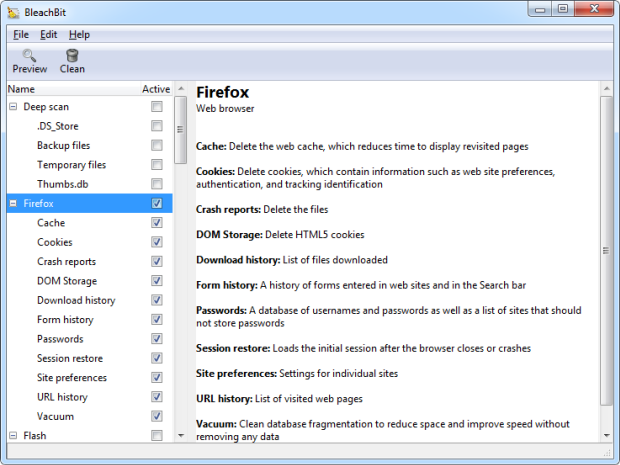620x465 pixels.
Task: Uncheck the Cache checkbox
Action: click(157, 223)
